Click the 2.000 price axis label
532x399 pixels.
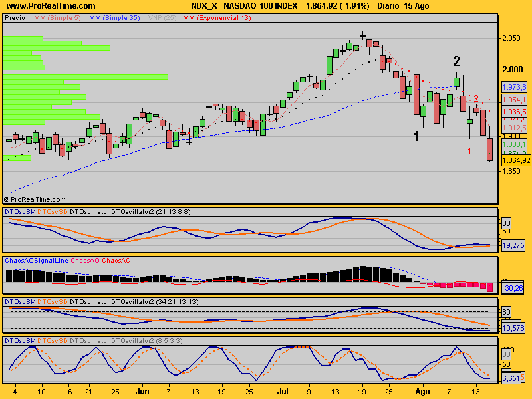pos(512,70)
